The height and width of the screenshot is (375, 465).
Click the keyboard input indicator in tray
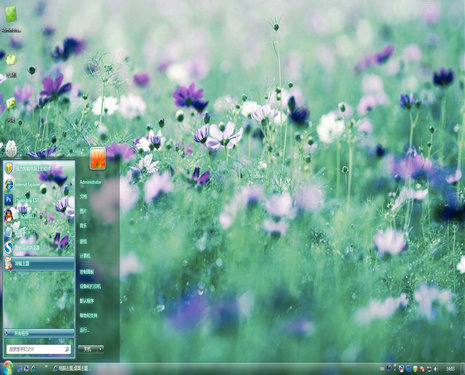[x=382, y=369]
